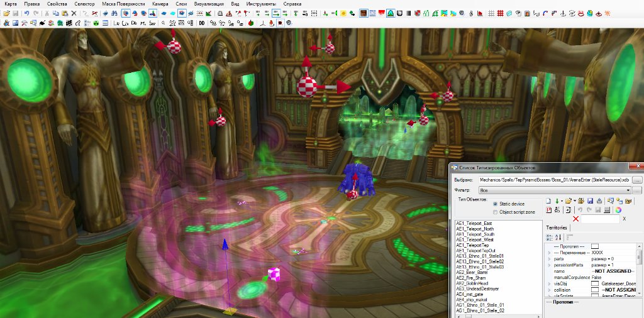Click the black X delete toolbar icon
Screen dimensions: 644x318
point(74,13)
